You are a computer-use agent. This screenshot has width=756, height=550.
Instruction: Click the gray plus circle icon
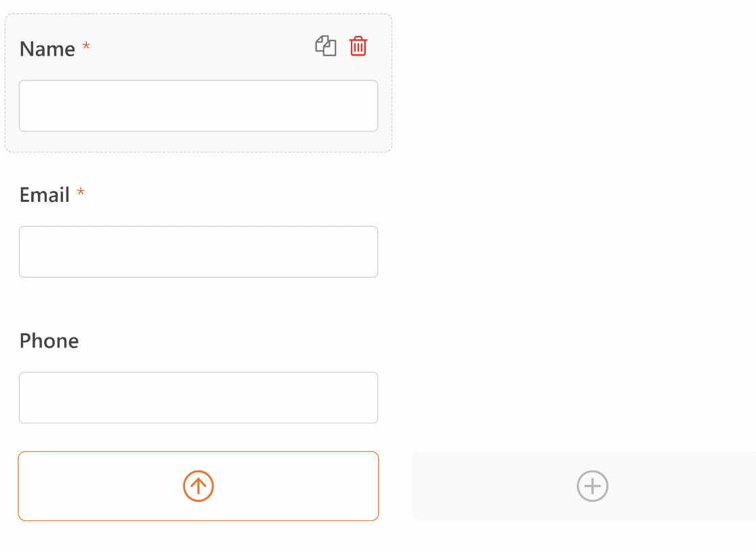[593, 486]
